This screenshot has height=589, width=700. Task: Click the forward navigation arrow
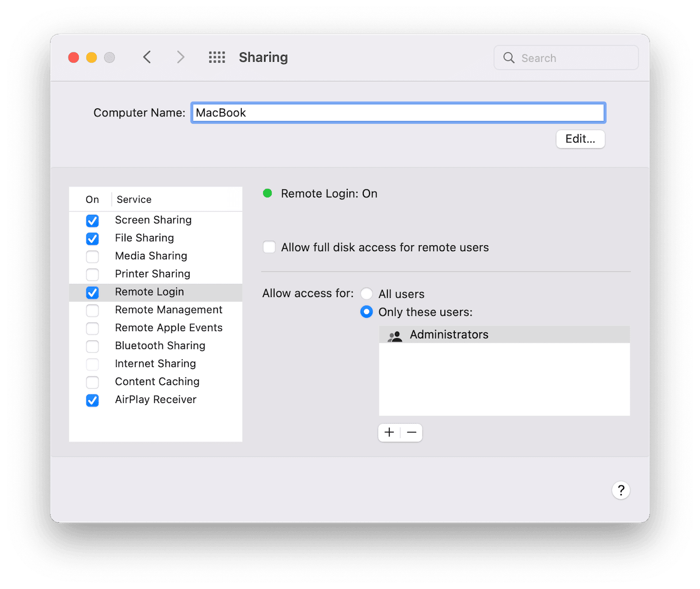point(180,57)
